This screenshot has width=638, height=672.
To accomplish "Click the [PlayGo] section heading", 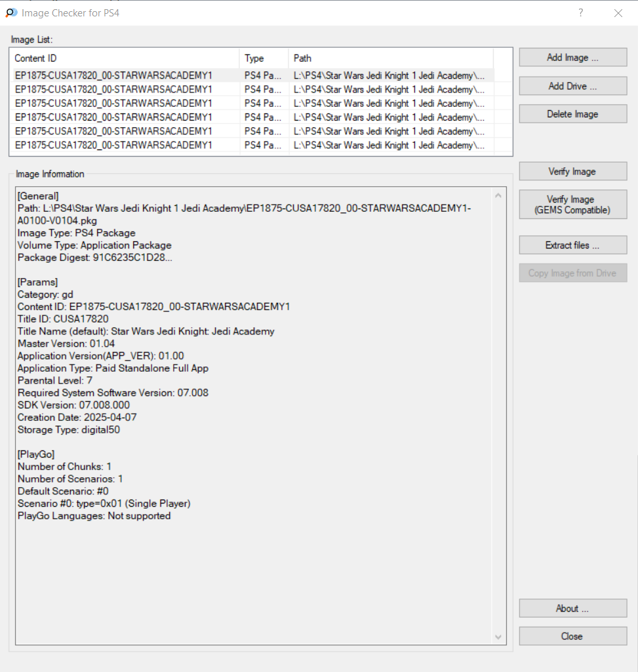I will tap(36, 455).
